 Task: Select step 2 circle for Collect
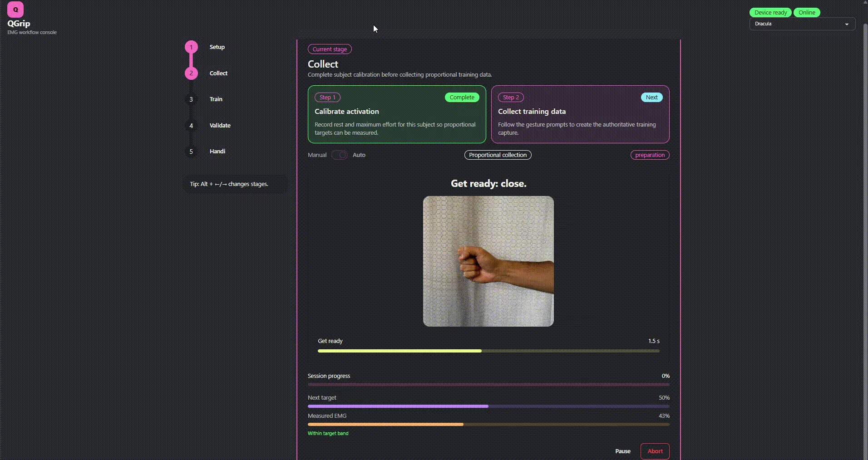(x=191, y=73)
